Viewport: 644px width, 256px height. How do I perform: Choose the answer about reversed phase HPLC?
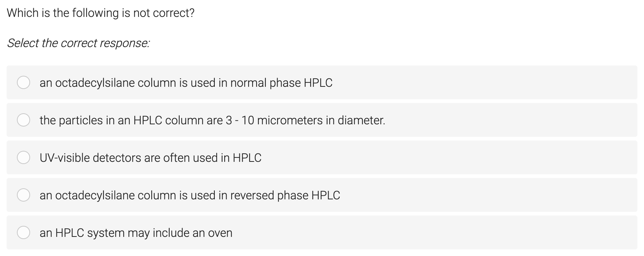[189, 195]
